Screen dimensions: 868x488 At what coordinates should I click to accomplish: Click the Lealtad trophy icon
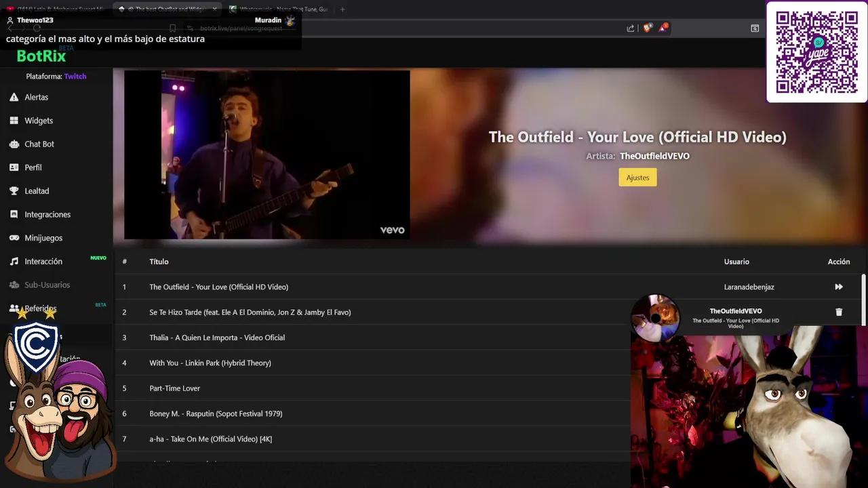tap(14, 191)
